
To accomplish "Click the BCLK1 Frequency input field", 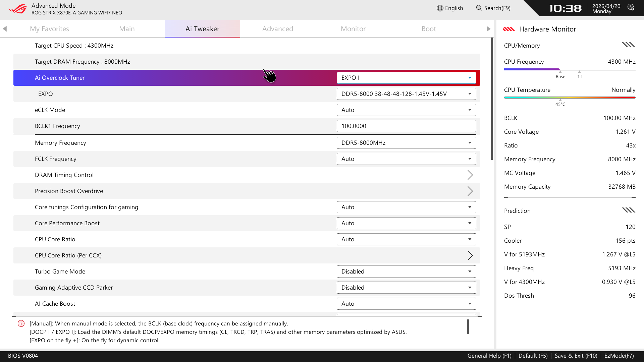I will coord(406,126).
